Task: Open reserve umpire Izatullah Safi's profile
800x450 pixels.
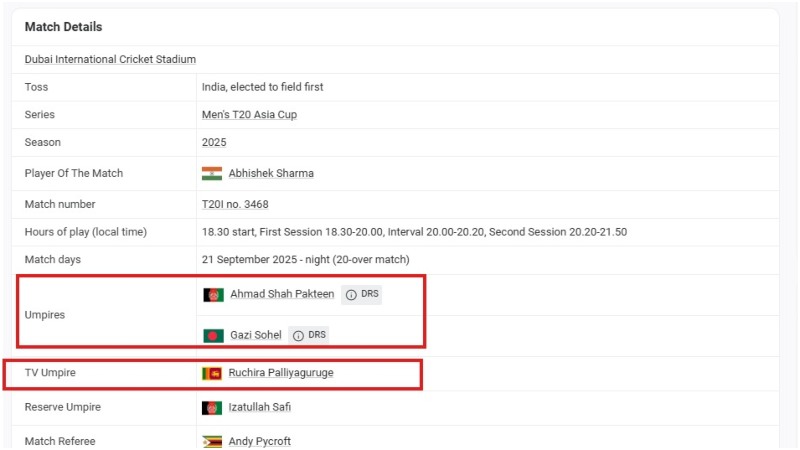Action: tap(260, 408)
